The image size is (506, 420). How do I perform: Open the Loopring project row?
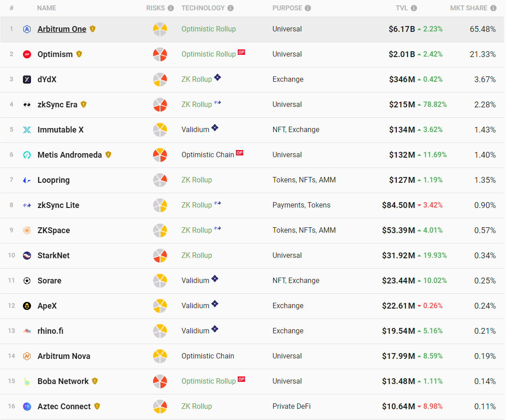pos(252,180)
